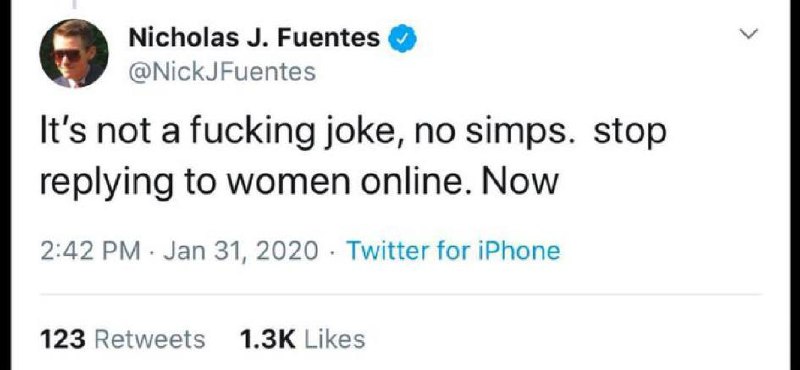Click the blue verified checkmark badge
The height and width of the screenshot is (370, 800).
403,39
